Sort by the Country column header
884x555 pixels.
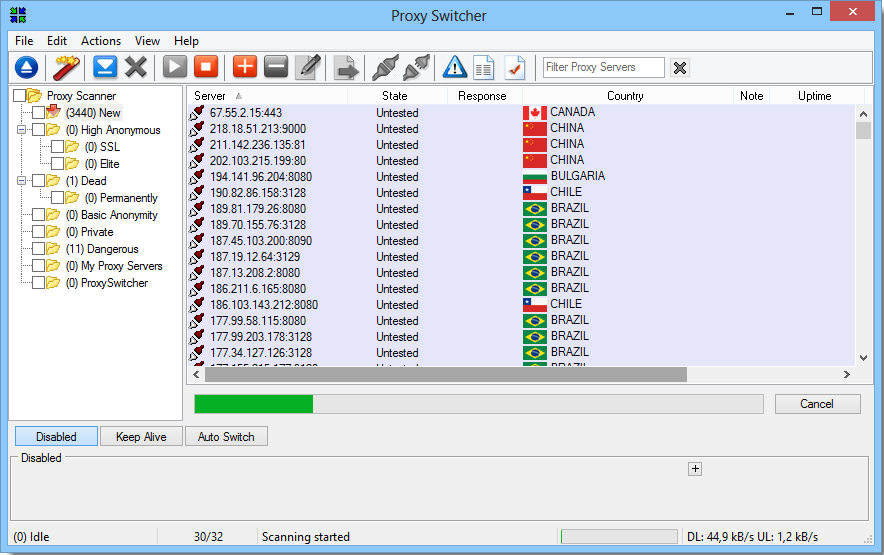click(x=627, y=96)
